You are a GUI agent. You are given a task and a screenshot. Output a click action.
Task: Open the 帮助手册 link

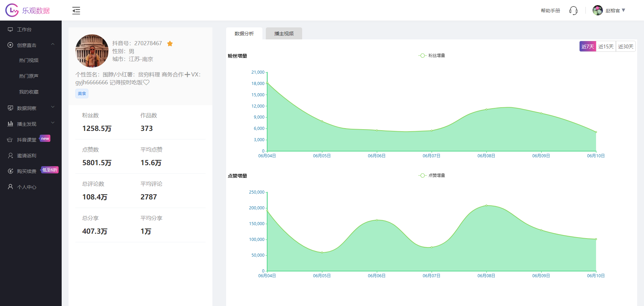[x=550, y=11]
